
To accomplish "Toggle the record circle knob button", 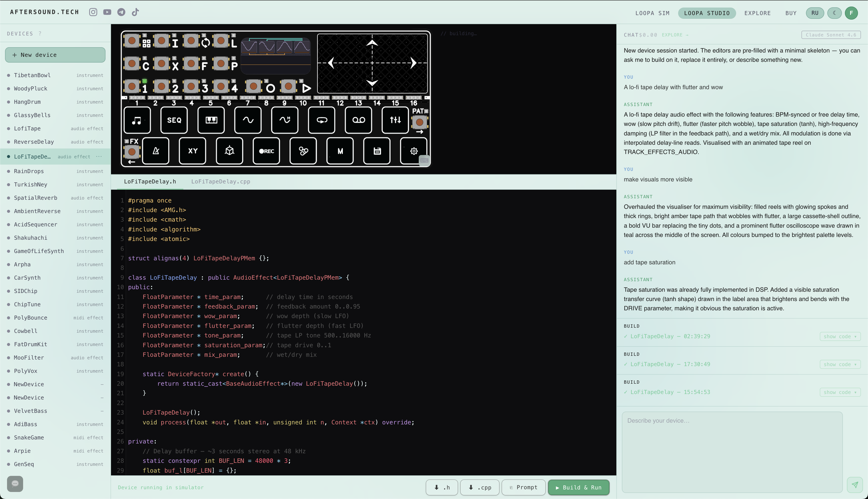I will click(x=253, y=86).
